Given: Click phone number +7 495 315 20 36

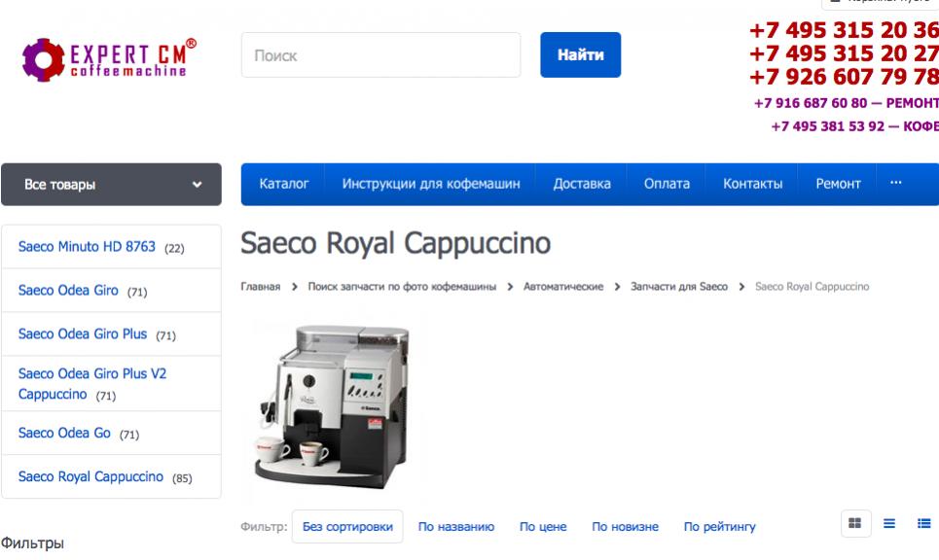Looking at the screenshot, I should 844,30.
